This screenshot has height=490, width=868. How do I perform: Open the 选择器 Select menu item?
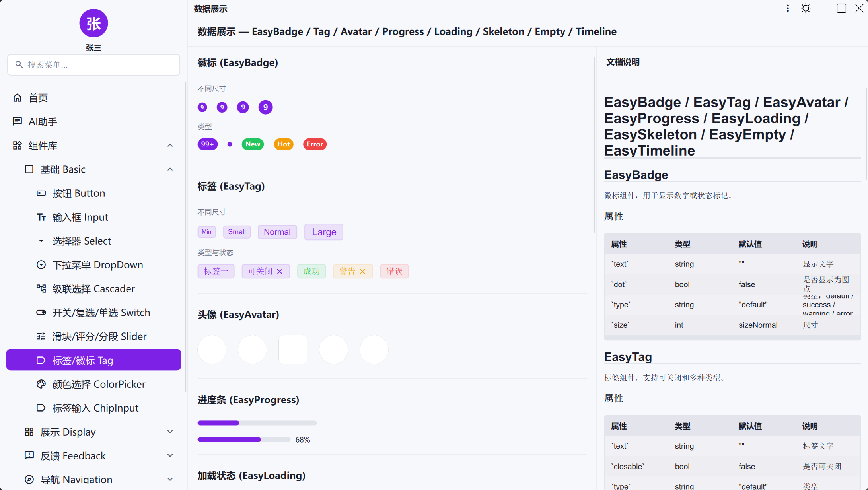coord(93,241)
